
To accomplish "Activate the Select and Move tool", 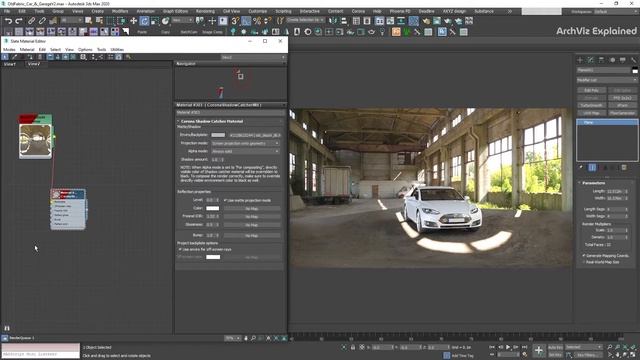I will tap(133, 21).
